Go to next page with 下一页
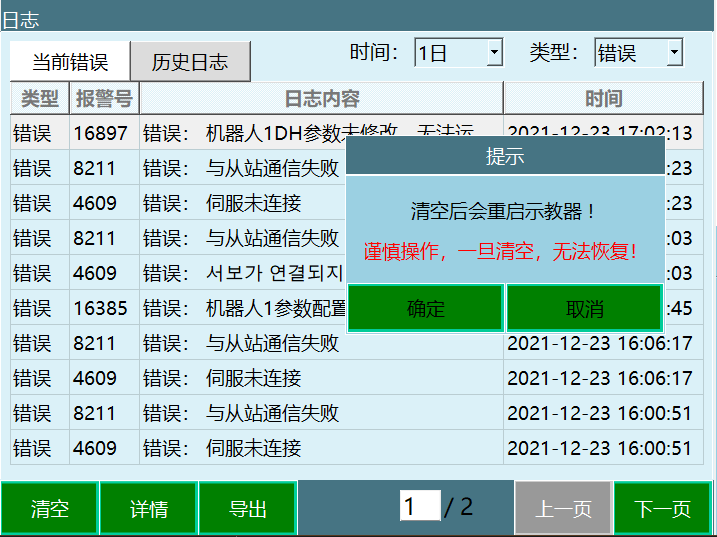 (x=663, y=509)
